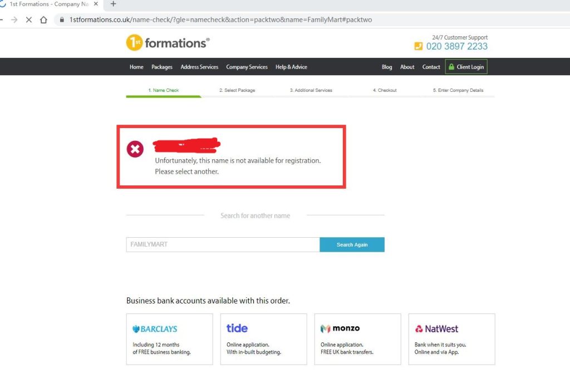
Task: Go to the Select Package step
Action: point(237,90)
